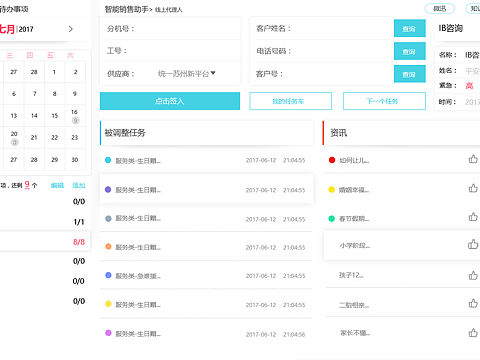Click the 七月 2017 month label

[17, 29]
